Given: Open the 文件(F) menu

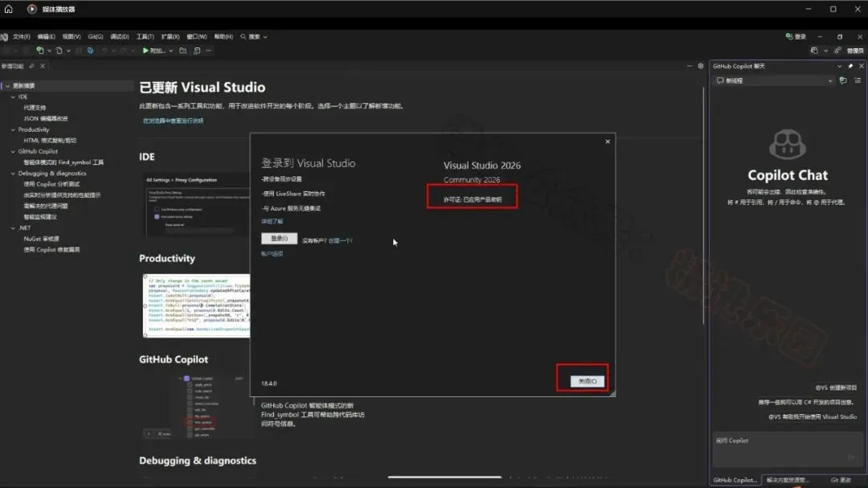Looking at the screenshot, I should pyautogui.click(x=21, y=36).
